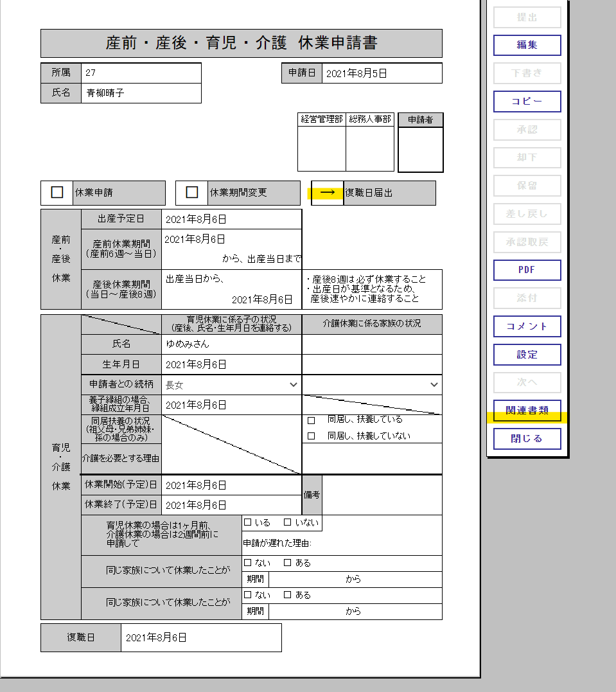This screenshot has height=692, width=616.
Task: Open the nursing-care family relationship dropdown
Action: tap(372, 385)
